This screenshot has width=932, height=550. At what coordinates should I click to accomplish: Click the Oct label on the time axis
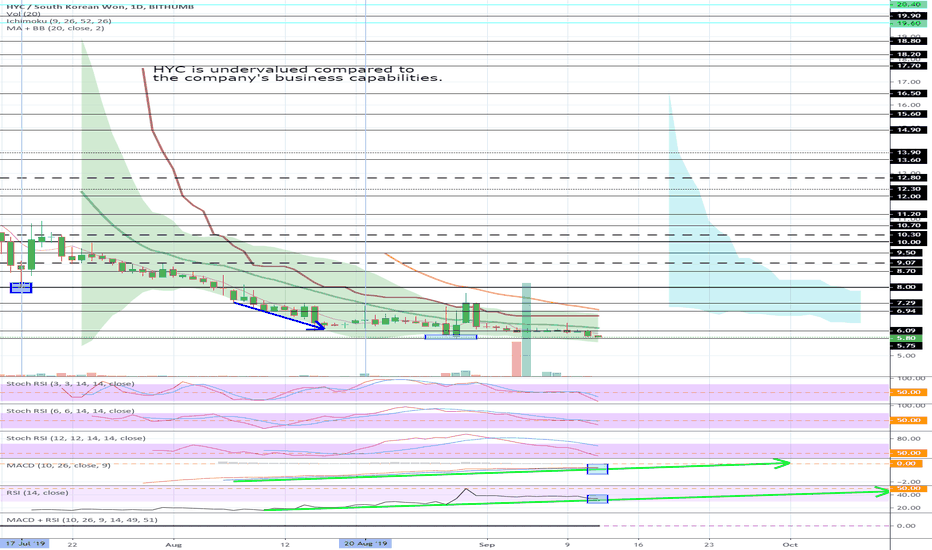point(790,544)
